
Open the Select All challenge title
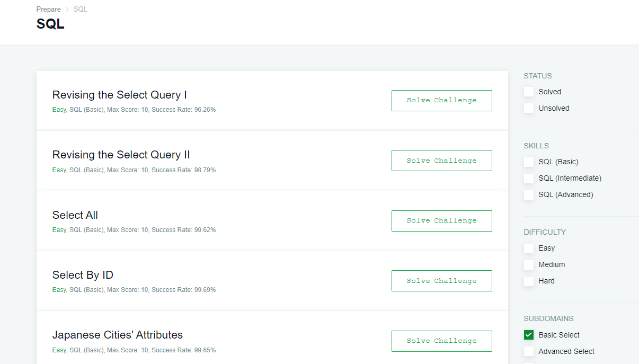pyautogui.click(x=75, y=215)
